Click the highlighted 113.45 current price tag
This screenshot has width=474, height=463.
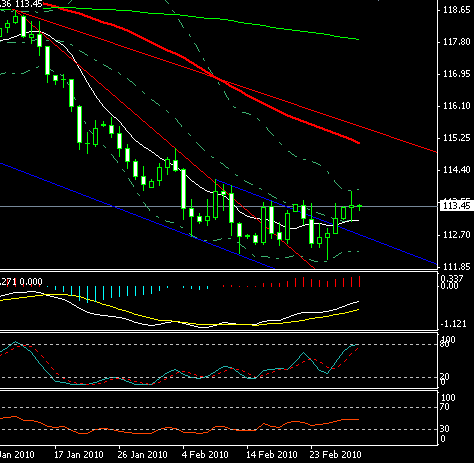pos(456,206)
